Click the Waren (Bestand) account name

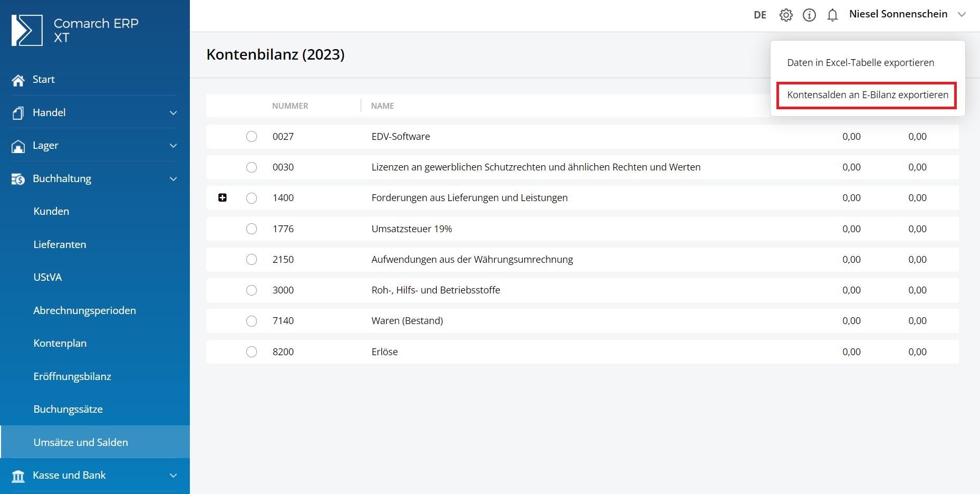tap(407, 320)
